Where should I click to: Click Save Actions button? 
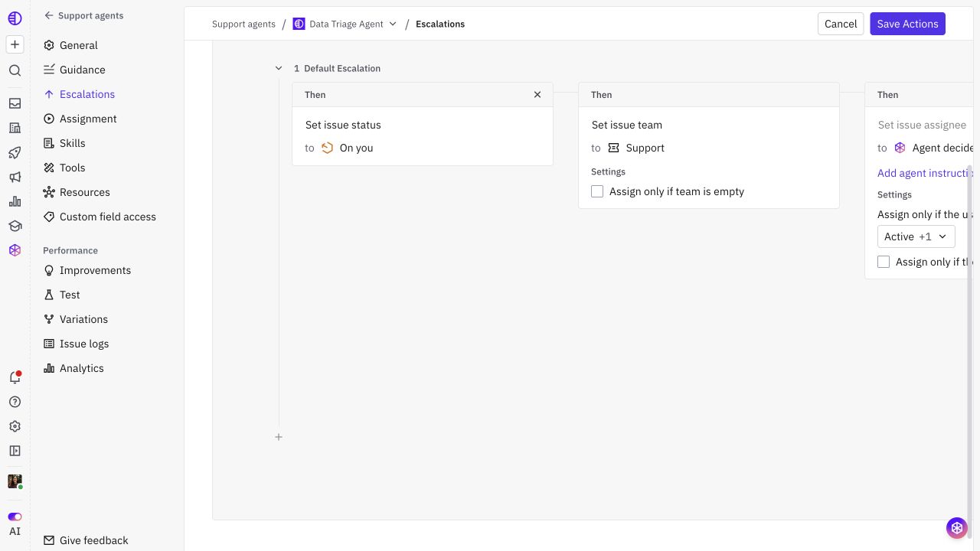(907, 24)
